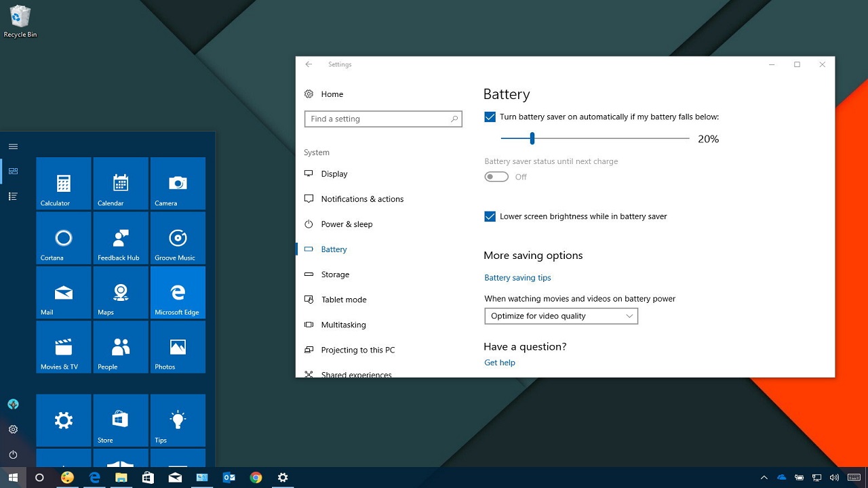Screen dimensions: 868x488
Task: Show hidden system tray icons
Action: (x=764, y=478)
